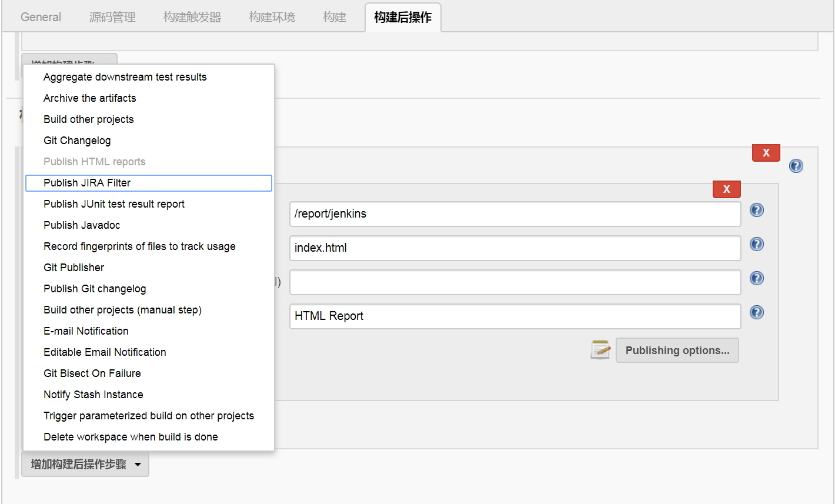Open the 增加构建后操作步骤 dropdown
Image resolution: width=835 pixels, height=504 pixels.
85,465
